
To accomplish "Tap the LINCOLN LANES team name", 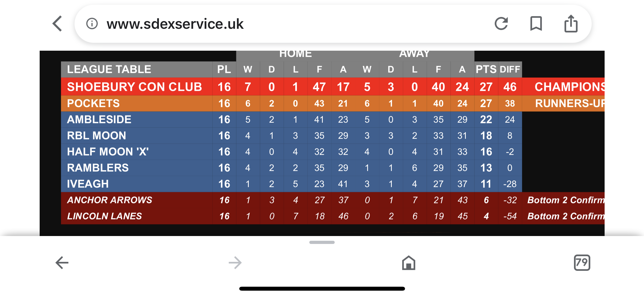I will click(x=104, y=216).
